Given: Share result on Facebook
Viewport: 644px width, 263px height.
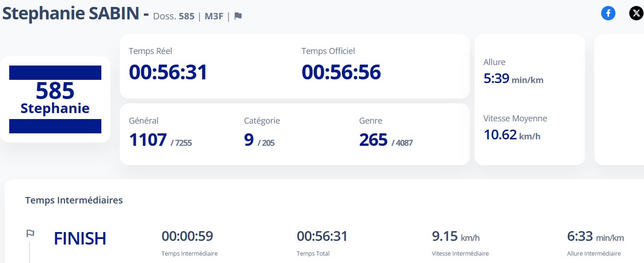Looking at the screenshot, I should [x=608, y=13].
